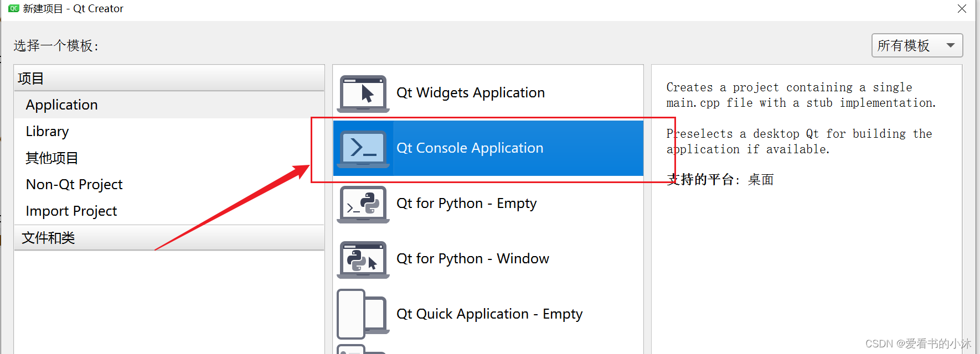Image resolution: width=980 pixels, height=354 pixels.
Task: Choose Qt for Python - Empty label
Action: point(467,203)
